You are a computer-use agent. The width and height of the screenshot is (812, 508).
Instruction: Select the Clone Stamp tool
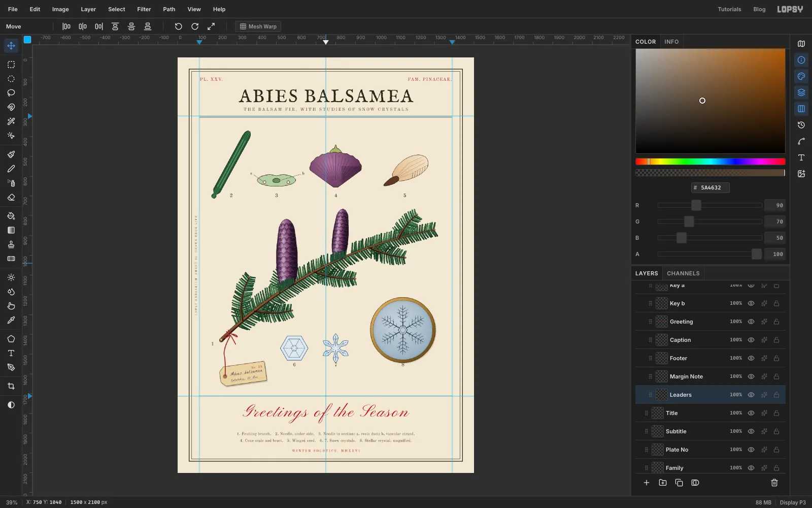pos(11,244)
